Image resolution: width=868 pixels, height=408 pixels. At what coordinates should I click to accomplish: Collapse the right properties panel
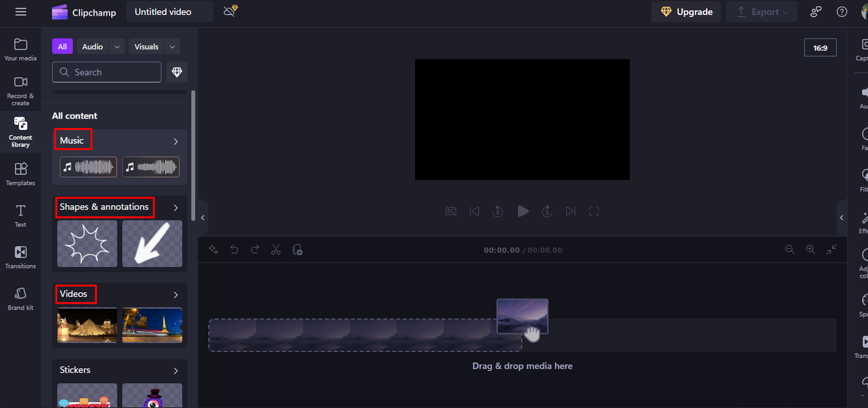pos(842,218)
